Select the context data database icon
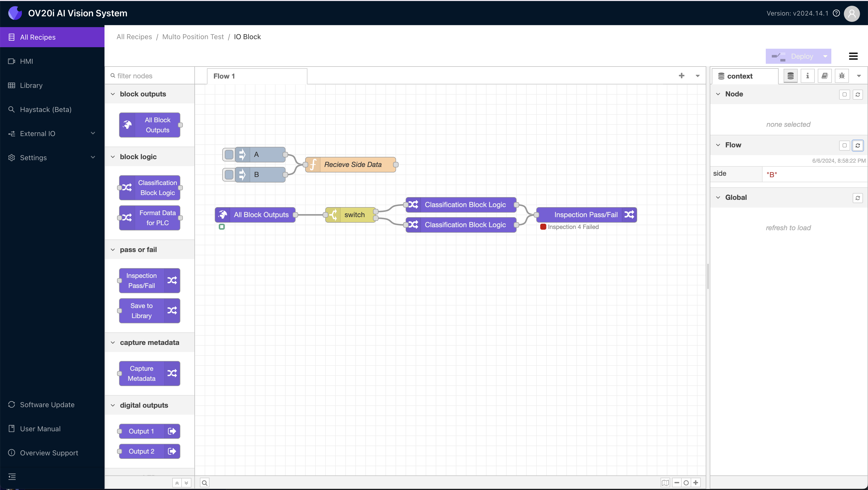Screen dimensions: 868x490 click(790, 76)
